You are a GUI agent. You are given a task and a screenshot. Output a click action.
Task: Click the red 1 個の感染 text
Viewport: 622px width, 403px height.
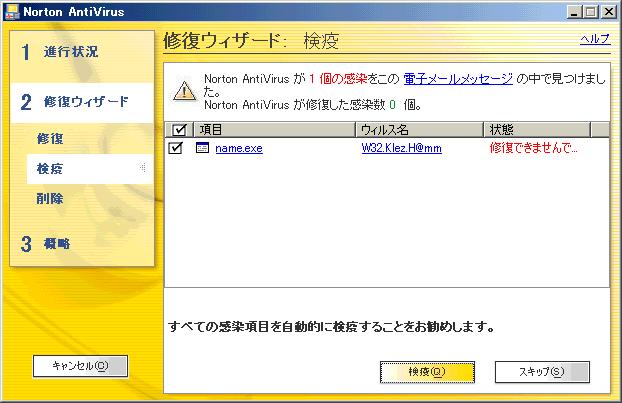pos(338,79)
